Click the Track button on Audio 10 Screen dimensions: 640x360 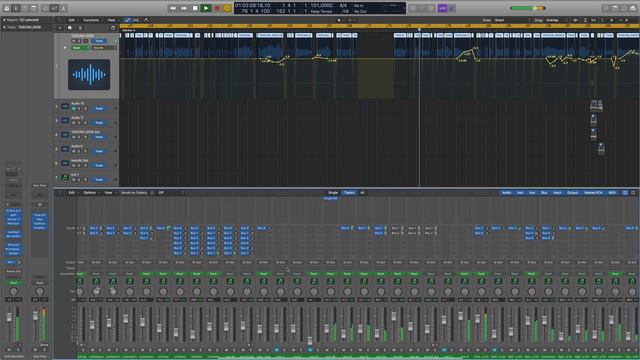[99, 109]
